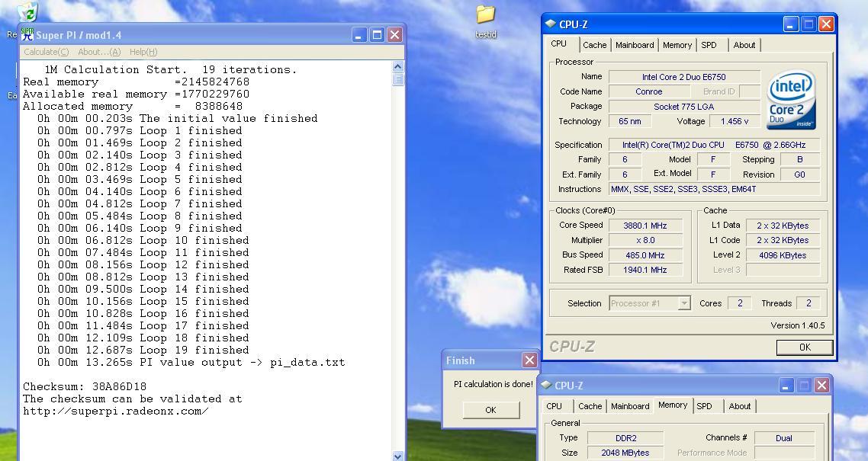Click the Intel Core 2 Duo logo
Viewport: 868px width, 461px height.
(x=792, y=100)
